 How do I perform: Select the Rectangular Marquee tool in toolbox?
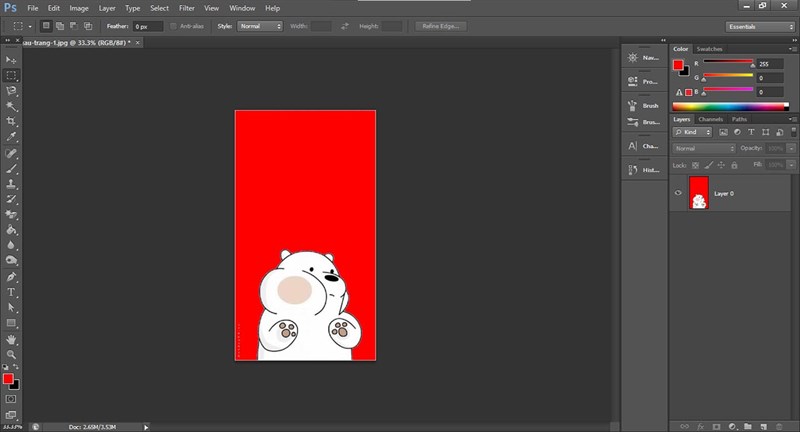coord(11,75)
